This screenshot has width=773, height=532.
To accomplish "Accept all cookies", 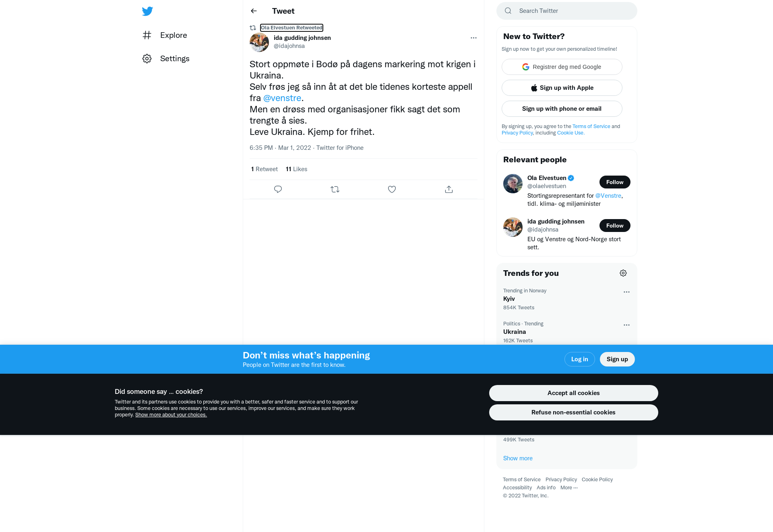I will point(573,393).
